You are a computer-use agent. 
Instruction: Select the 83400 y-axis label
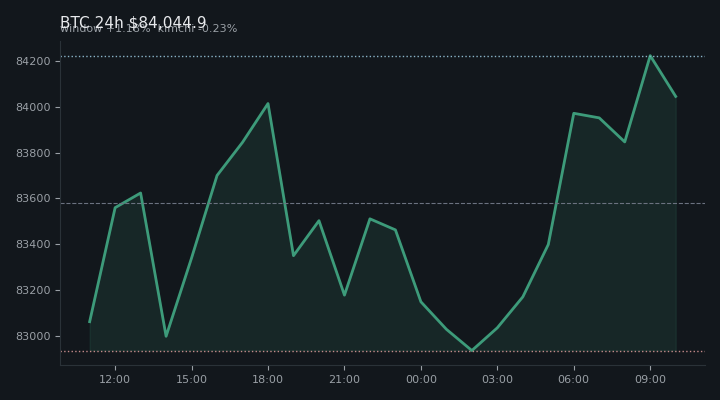pyautogui.click(x=33, y=244)
